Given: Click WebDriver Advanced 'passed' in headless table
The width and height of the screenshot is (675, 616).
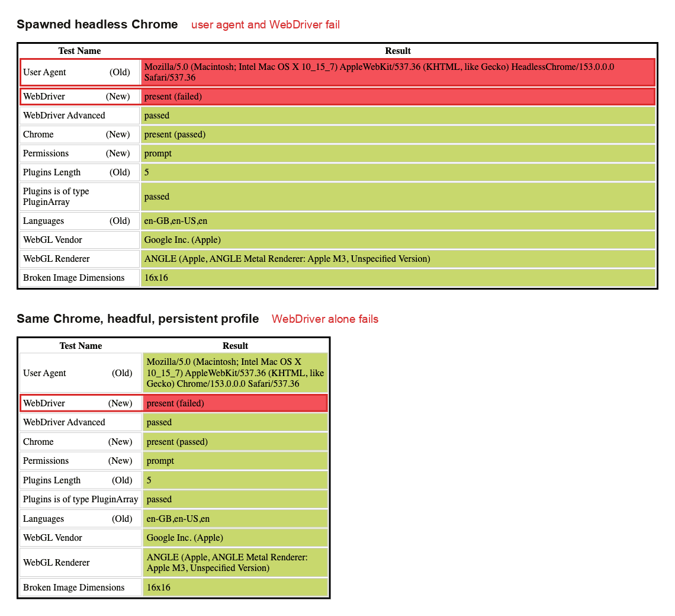Looking at the screenshot, I should (398, 115).
